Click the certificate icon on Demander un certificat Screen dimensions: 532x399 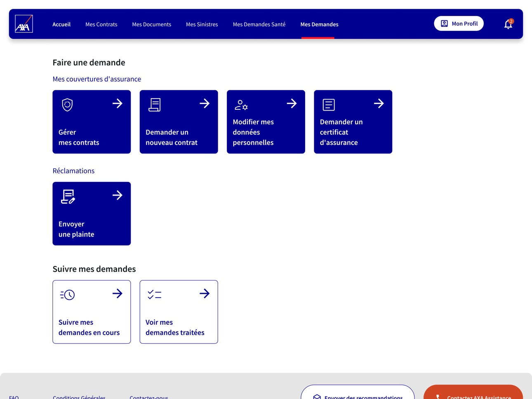[x=329, y=105]
